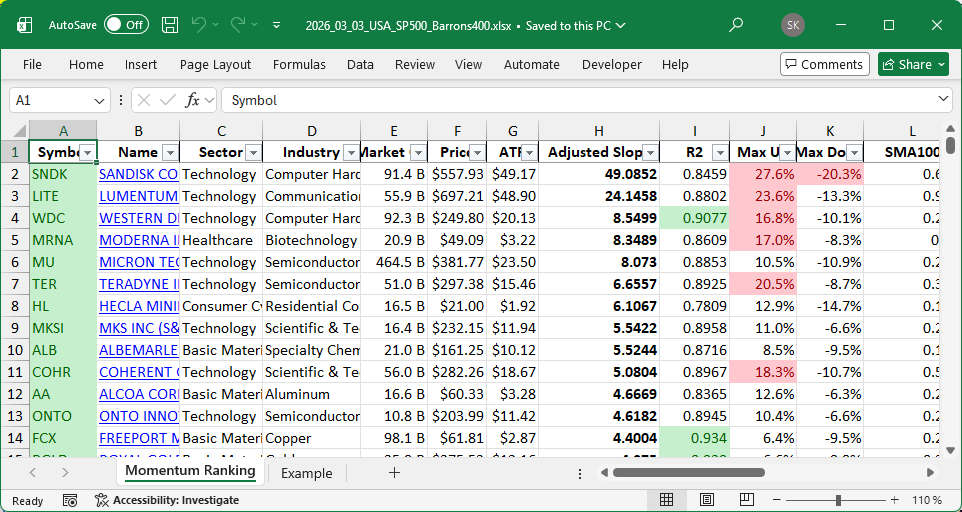
Task: Select Page Layout view icon in status bar
Action: pos(707,500)
